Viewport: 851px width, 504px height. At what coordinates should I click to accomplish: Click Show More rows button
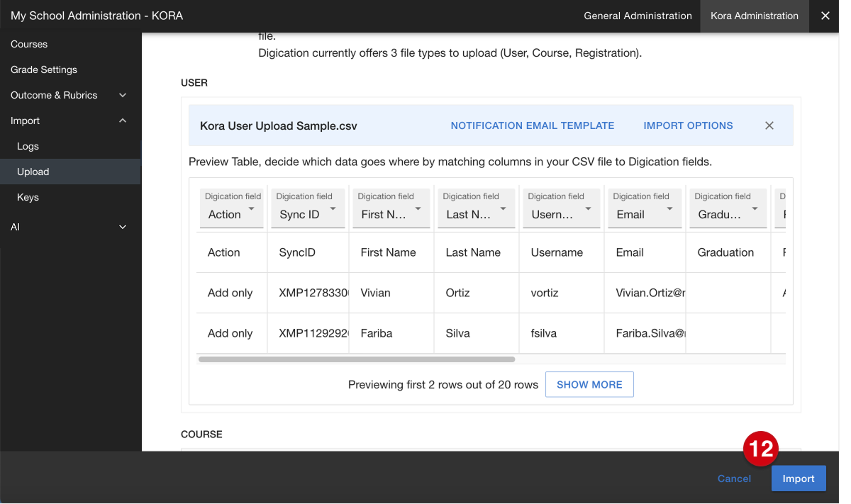[x=589, y=384]
